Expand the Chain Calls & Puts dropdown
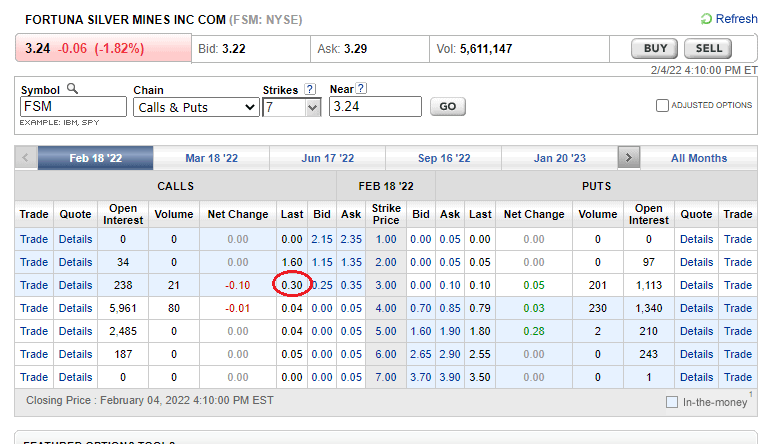The width and height of the screenshot is (782, 444). 196,107
